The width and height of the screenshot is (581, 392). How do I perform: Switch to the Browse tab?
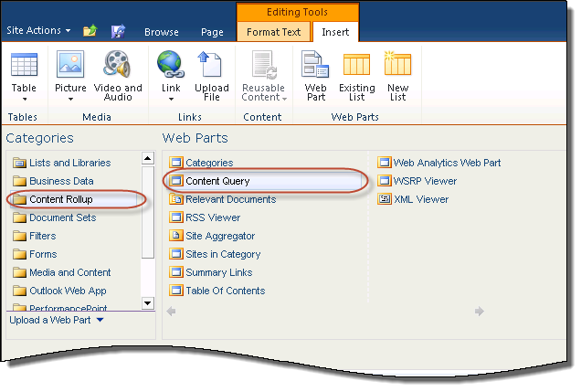162,32
